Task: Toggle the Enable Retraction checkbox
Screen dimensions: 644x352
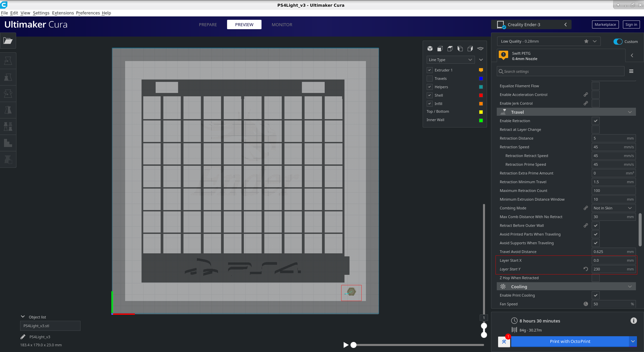Action: tap(596, 121)
